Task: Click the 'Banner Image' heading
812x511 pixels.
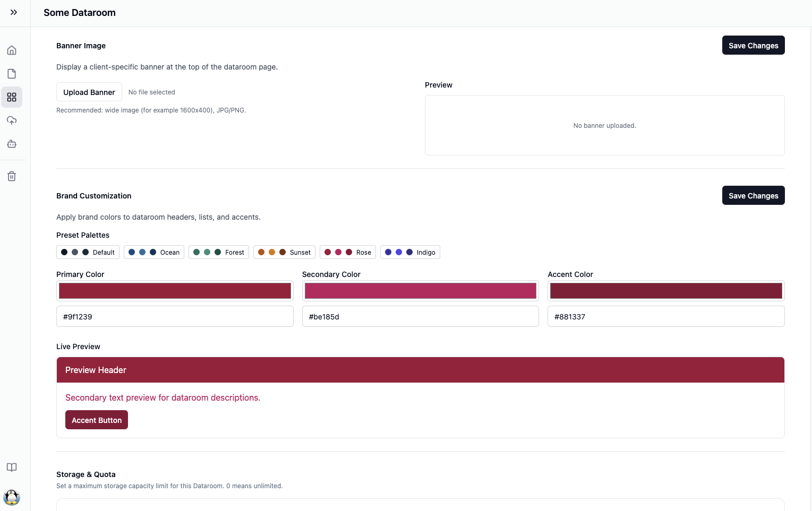Action: click(x=81, y=46)
